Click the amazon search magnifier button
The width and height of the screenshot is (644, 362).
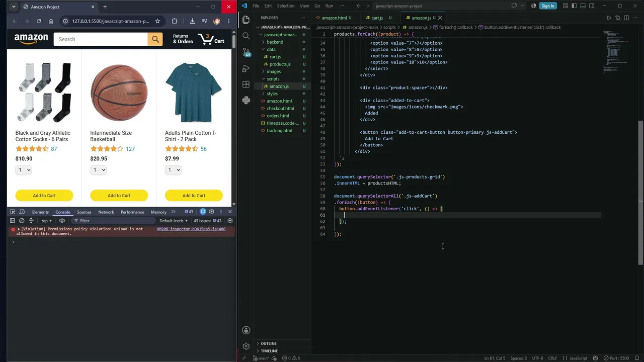[155, 39]
